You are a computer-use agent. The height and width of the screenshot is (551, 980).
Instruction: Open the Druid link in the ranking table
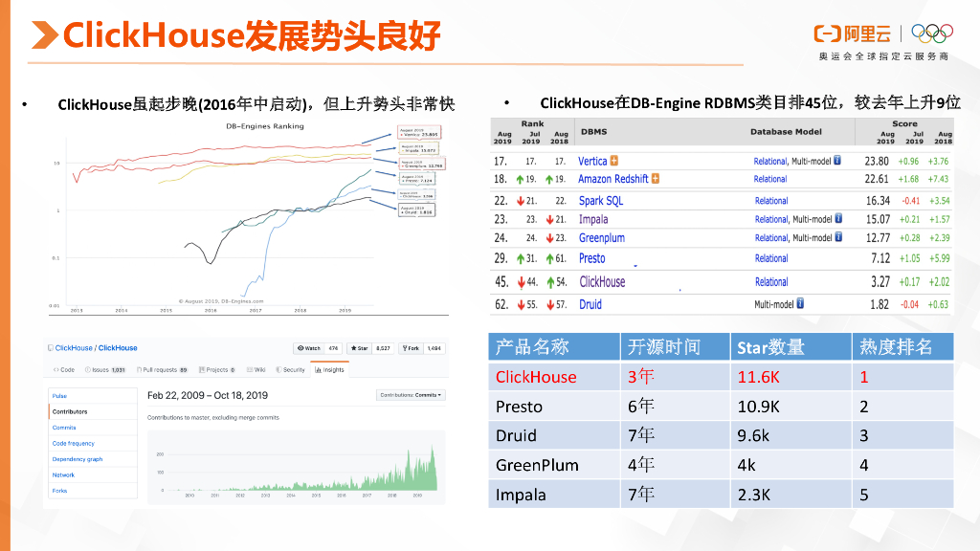590,304
